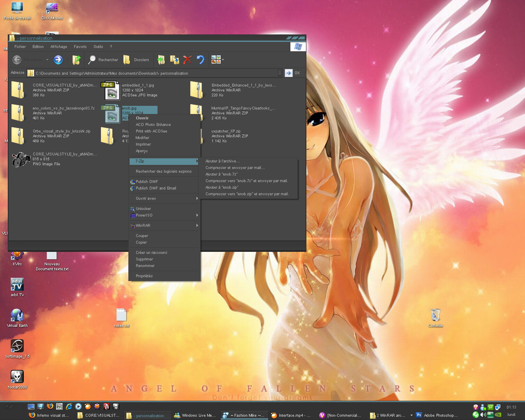Select the CORE_VISUALSTYLE zip archive icon

coord(18,90)
